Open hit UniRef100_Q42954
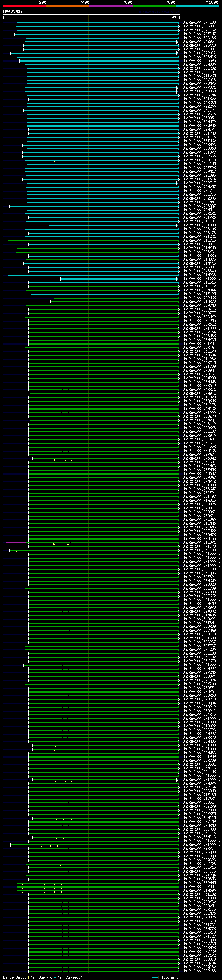The image size is (222, 980). [199, 41]
